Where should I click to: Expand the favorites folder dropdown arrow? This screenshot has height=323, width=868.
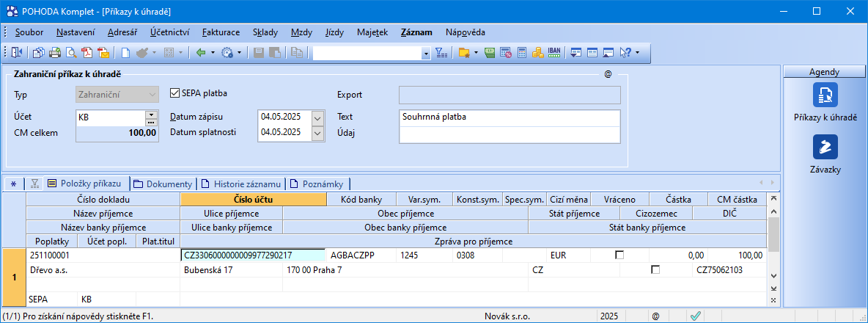click(x=476, y=53)
